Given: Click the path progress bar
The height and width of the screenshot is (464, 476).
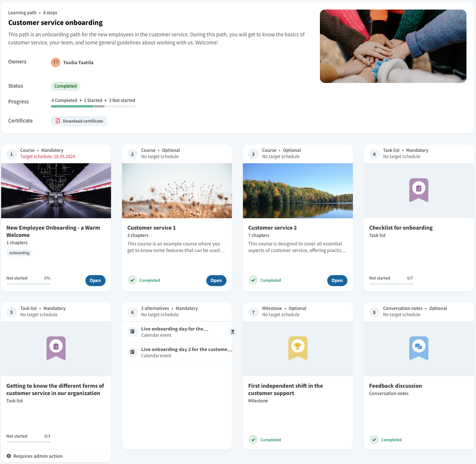Looking at the screenshot, I should tap(93, 106).
